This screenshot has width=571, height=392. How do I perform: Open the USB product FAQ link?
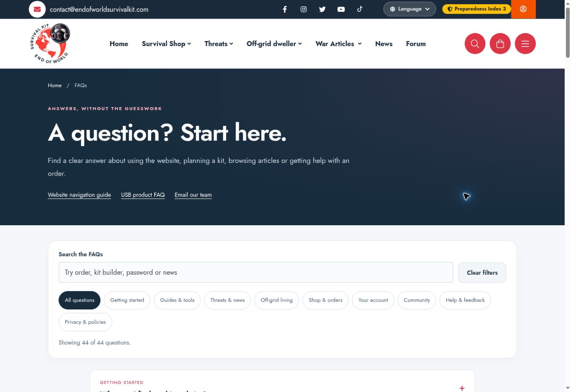point(143,195)
